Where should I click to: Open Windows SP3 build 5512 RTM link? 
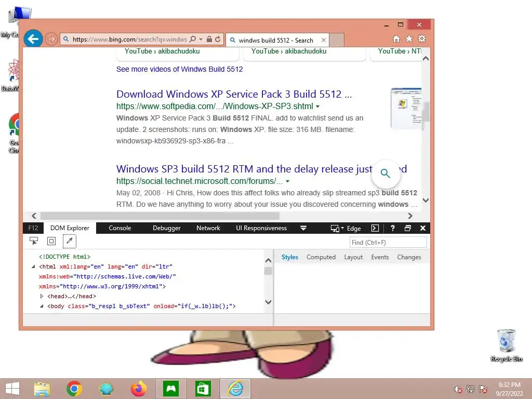point(244,169)
